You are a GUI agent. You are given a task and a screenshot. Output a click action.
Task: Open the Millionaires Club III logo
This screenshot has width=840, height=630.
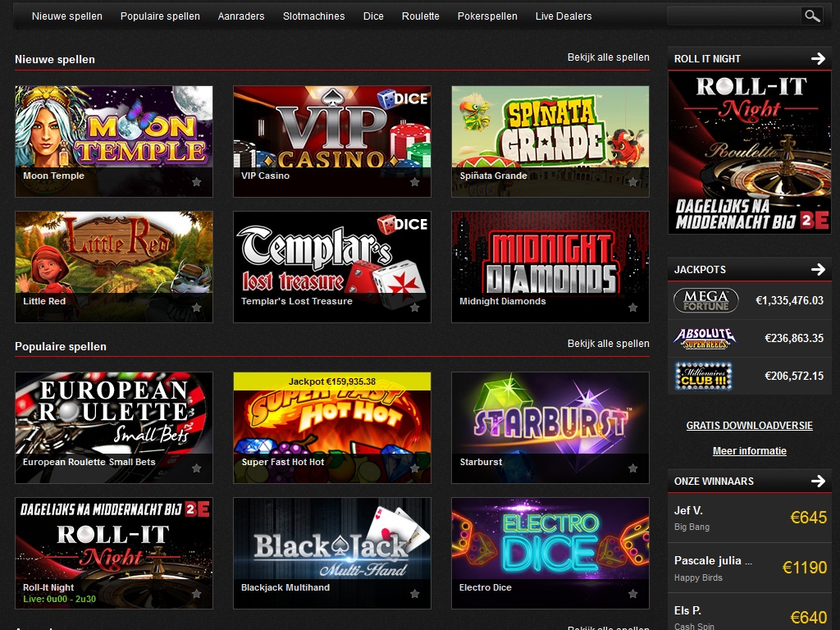(705, 376)
